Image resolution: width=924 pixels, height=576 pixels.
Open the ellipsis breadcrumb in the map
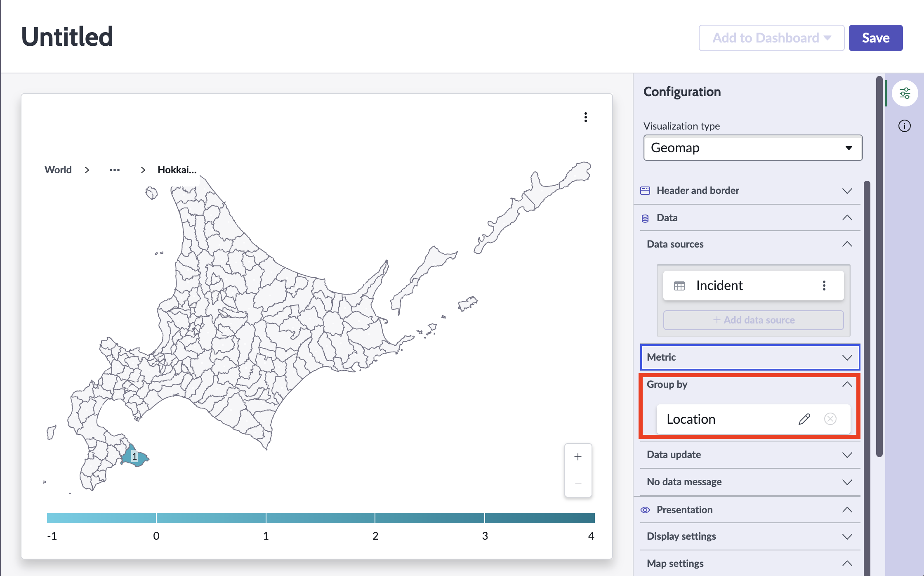(x=115, y=170)
